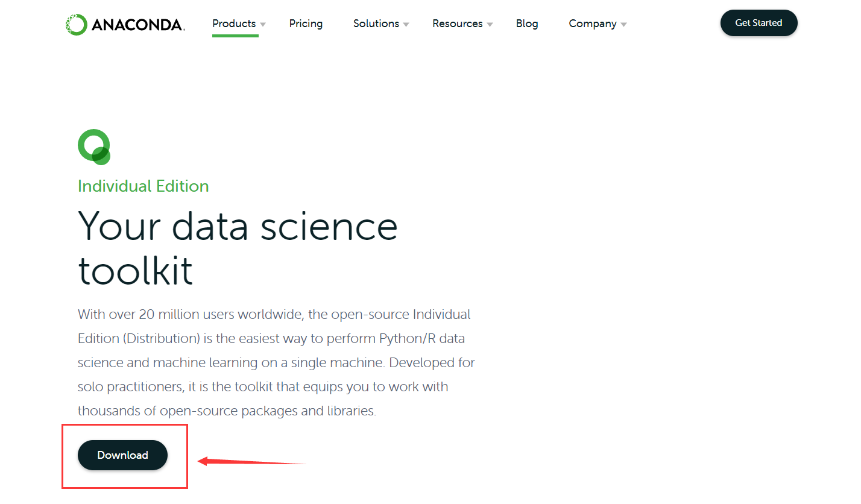861x504 pixels.
Task: Visit the Blog page
Action: tap(527, 24)
